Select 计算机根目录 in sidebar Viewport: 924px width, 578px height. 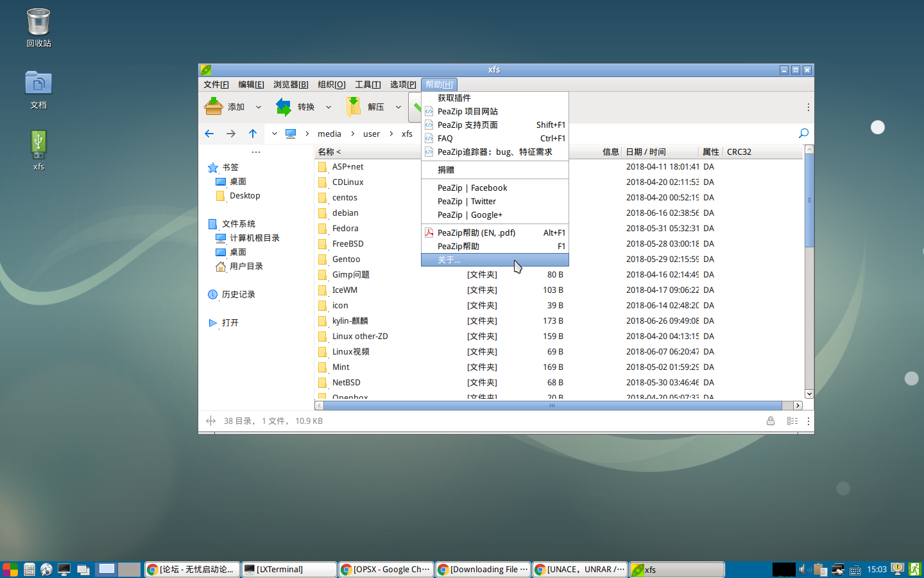pyautogui.click(x=255, y=238)
